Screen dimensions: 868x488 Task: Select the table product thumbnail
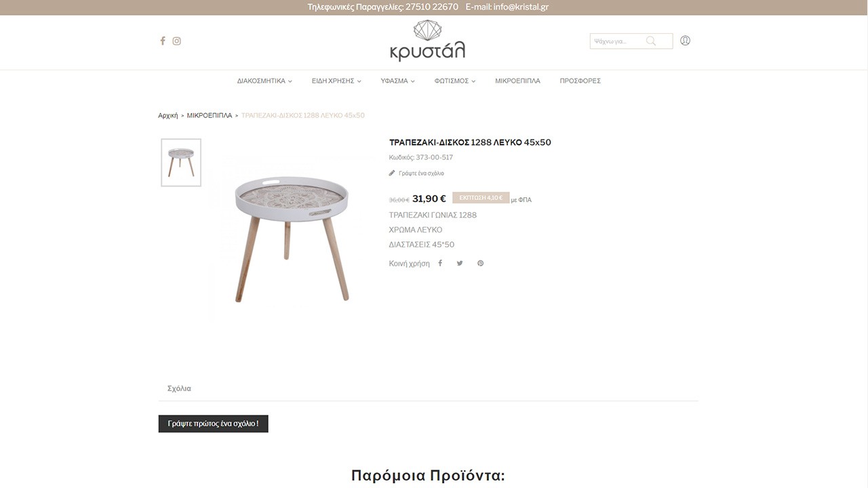tap(181, 163)
